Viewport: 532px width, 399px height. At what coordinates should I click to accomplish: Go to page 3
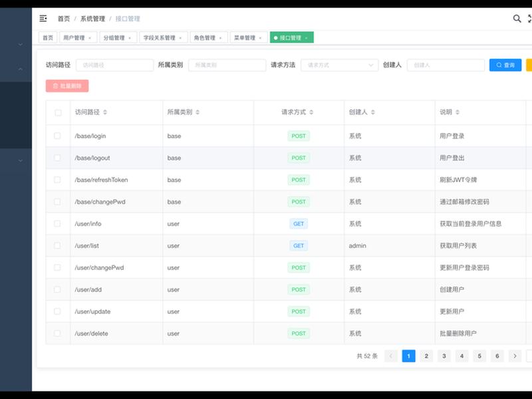click(444, 356)
